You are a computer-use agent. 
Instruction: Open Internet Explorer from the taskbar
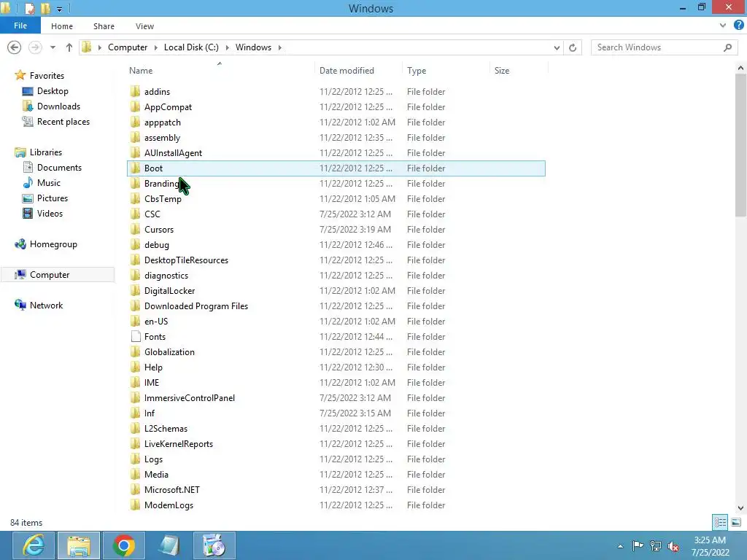(x=34, y=545)
